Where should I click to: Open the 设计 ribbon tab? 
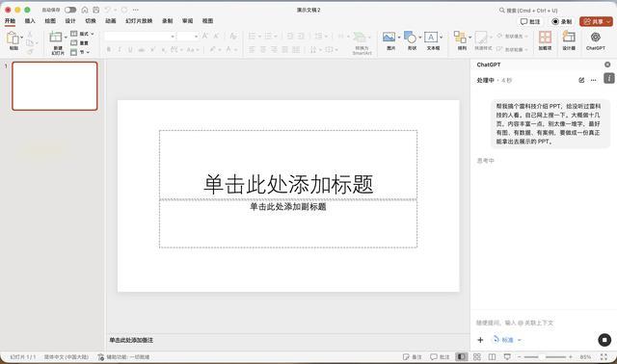(x=70, y=21)
